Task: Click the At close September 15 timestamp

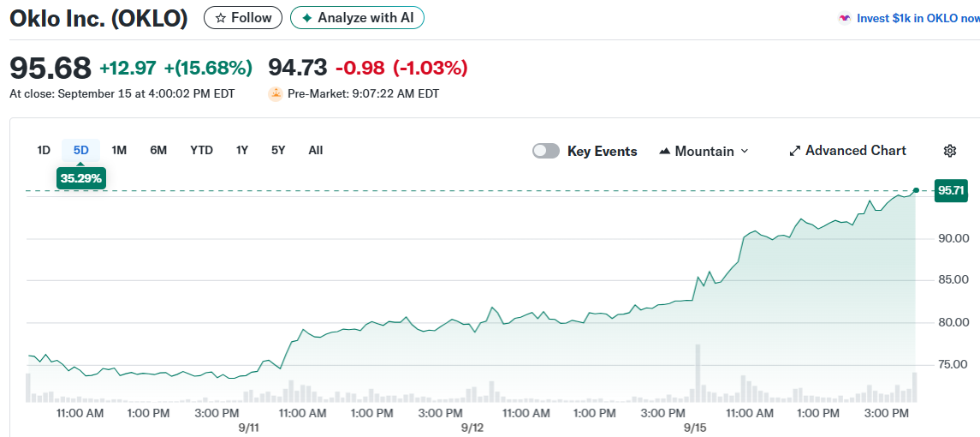Action: (x=122, y=94)
